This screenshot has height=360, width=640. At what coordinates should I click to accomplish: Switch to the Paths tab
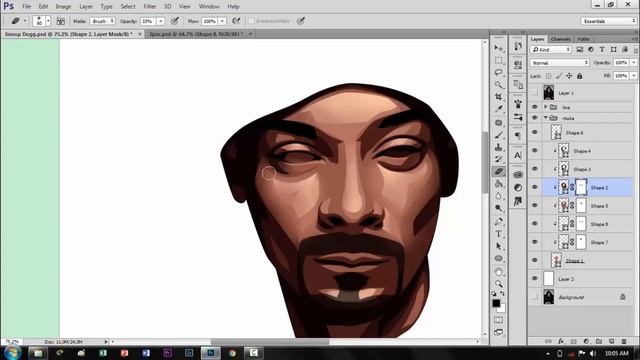584,39
